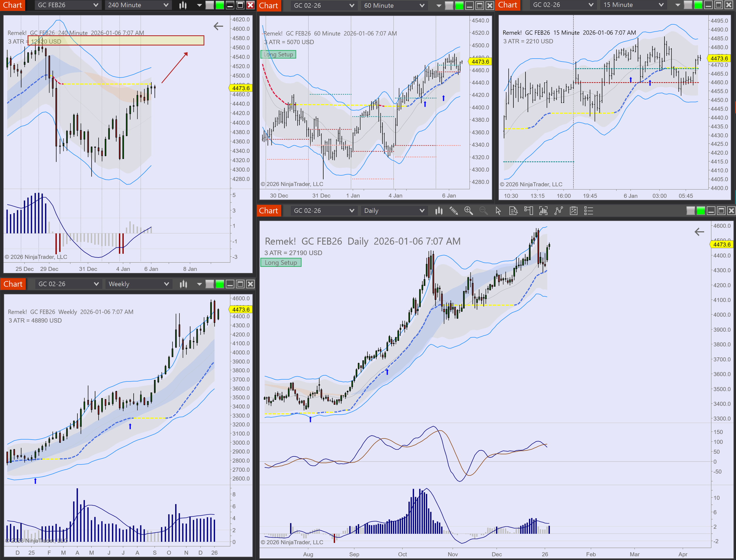Toggle green link button on Weekly chart
Image resolution: width=736 pixels, height=560 pixels.
pyautogui.click(x=219, y=284)
